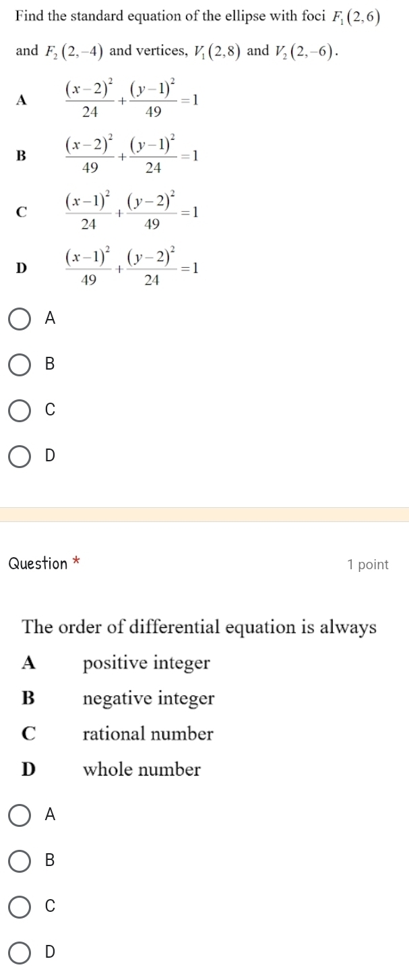Click the "rational number" choice text

click(148, 734)
